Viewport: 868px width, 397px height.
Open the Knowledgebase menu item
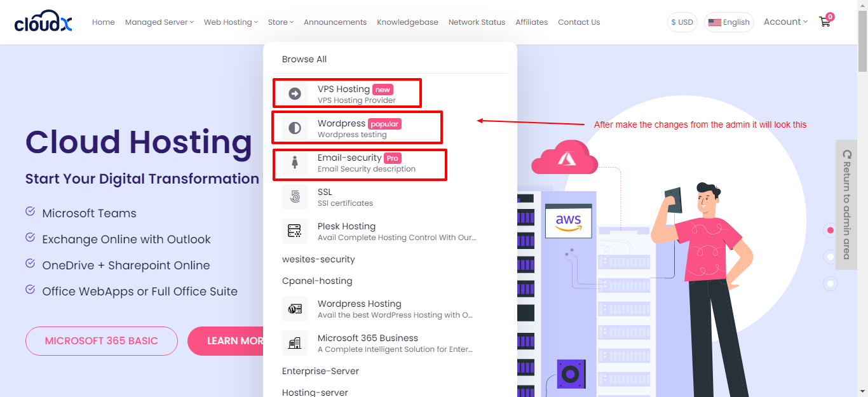pos(407,22)
